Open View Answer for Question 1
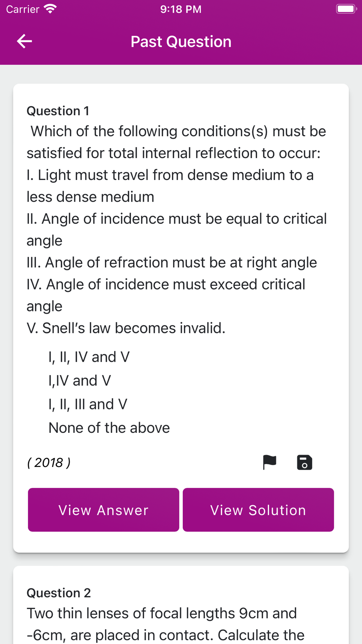Viewport: 362px width, 644px height. pos(104,510)
